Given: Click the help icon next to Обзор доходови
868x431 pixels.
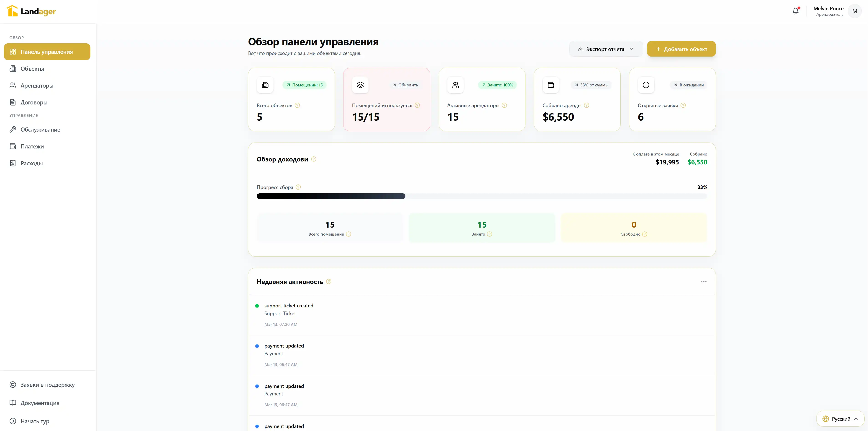Looking at the screenshot, I should pyautogui.click(x=314, y=159).
